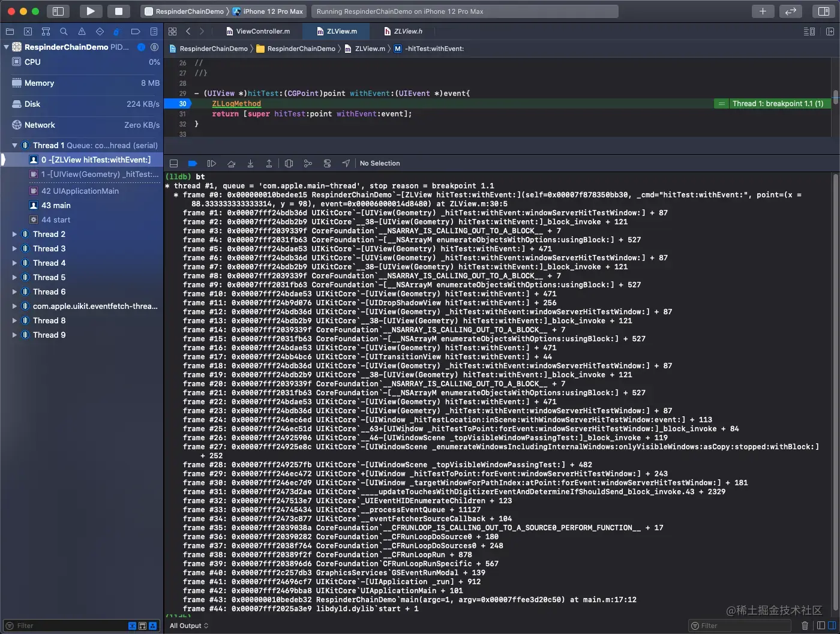Click the code review arrows button

pyautogui.click(x=791, y=11)
